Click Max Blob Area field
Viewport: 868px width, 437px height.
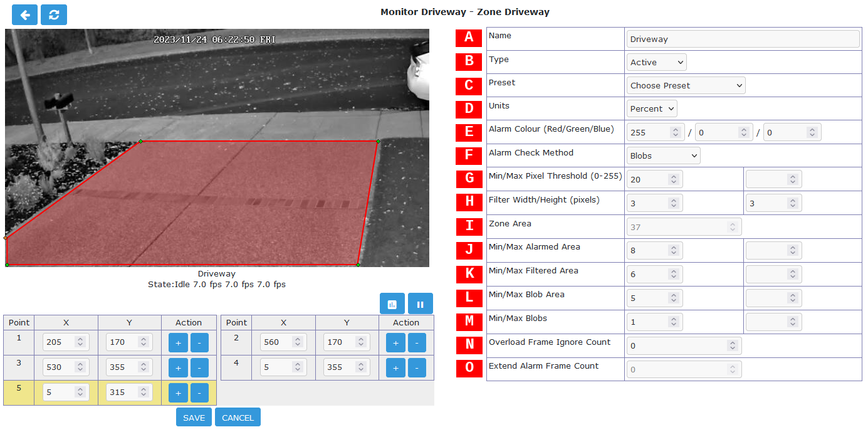(773, 298)
